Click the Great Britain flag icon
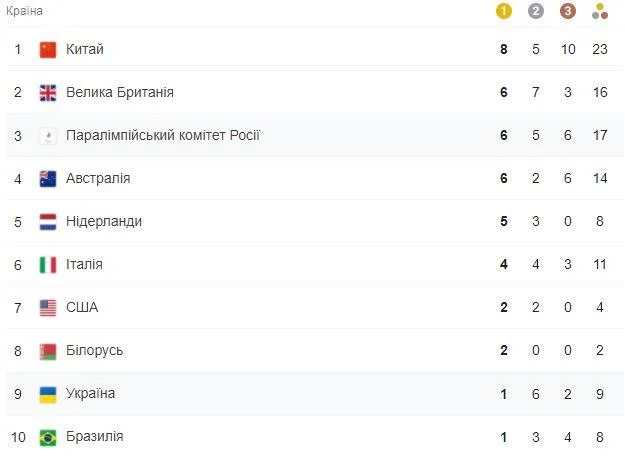The width and height of the screenshot is (625, 458). pyautogui.click(x=48, y=93)
